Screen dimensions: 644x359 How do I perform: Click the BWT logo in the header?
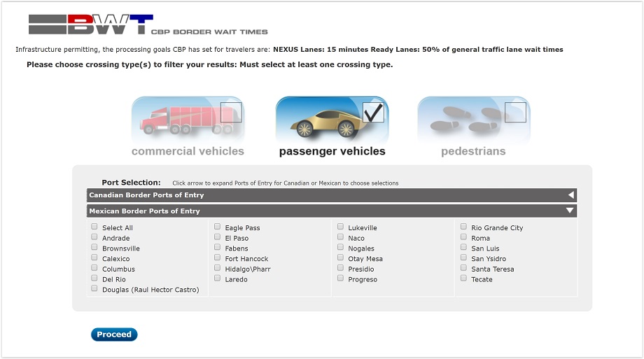(91, 25)
